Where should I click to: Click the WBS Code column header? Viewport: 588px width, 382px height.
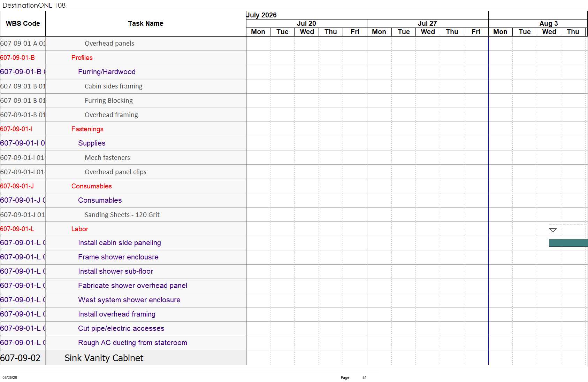(x=23, y=24)
